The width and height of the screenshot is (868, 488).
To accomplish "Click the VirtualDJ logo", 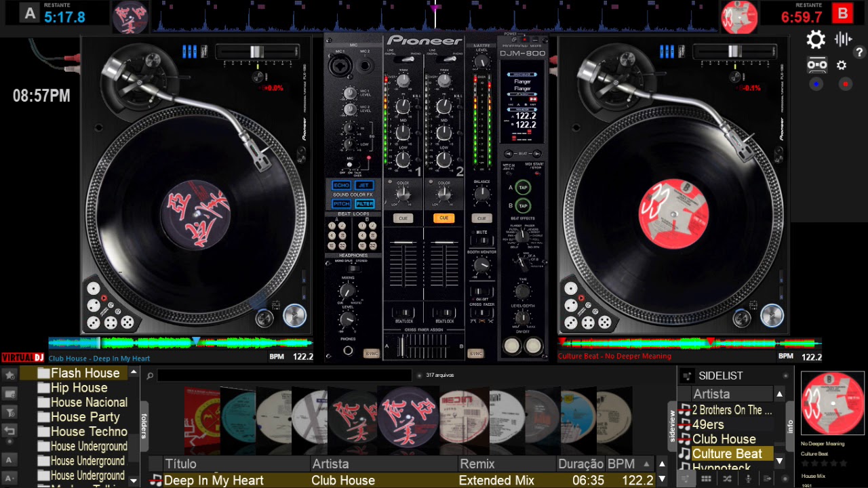I will click(22, 357).
